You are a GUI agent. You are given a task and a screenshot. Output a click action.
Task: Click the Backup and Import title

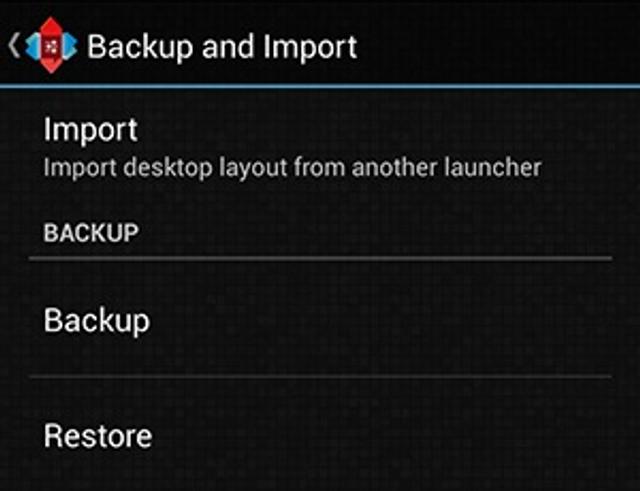pyautogui.click(x=221, y=46)
